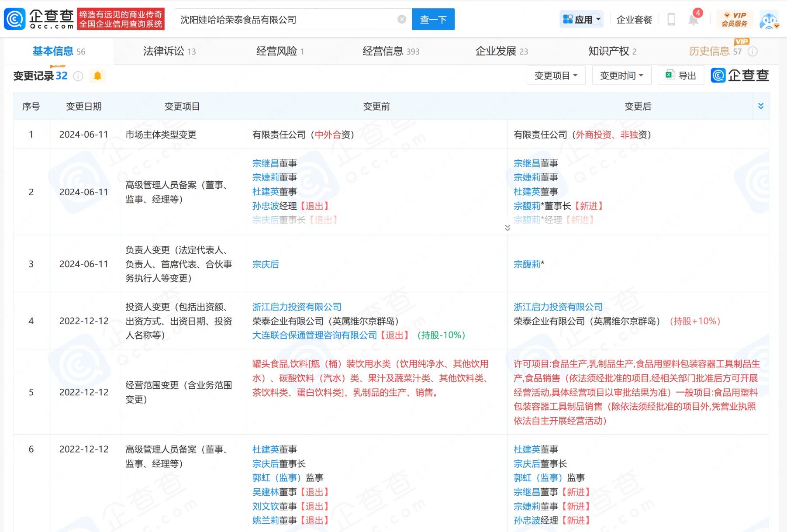Open 浙江启力投资有限公司 in 变更后 column

click(558, 307)
